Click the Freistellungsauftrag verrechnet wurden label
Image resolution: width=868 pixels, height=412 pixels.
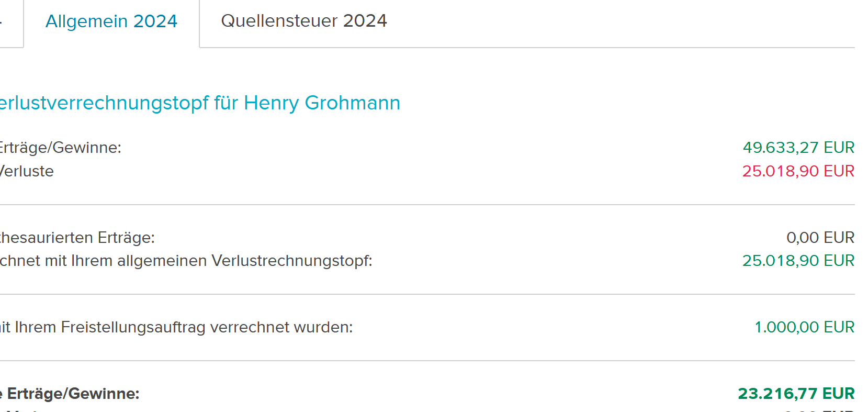tap(176, 327)
